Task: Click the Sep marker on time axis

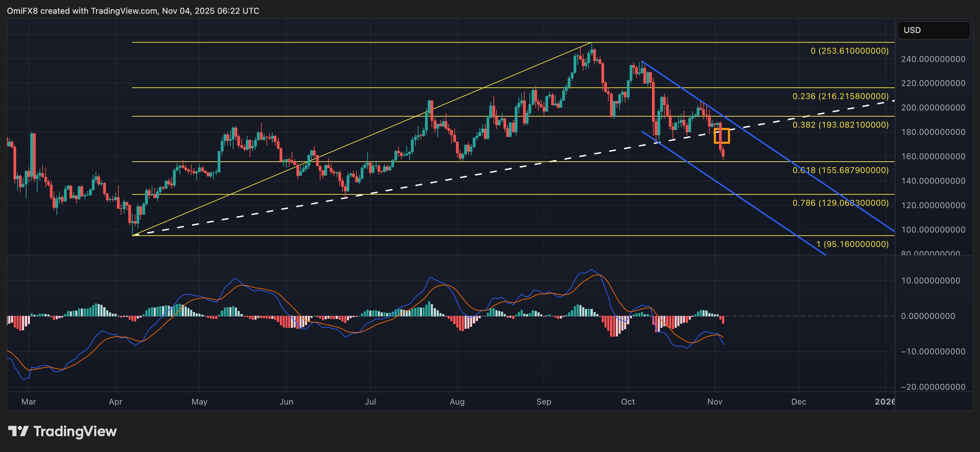Action: tap(544, 402)
